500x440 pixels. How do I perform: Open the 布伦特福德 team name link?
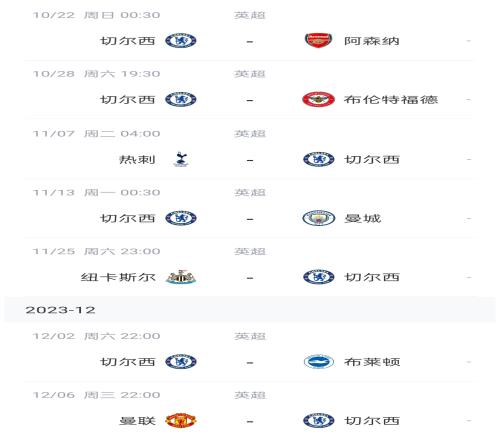(391, 100)
